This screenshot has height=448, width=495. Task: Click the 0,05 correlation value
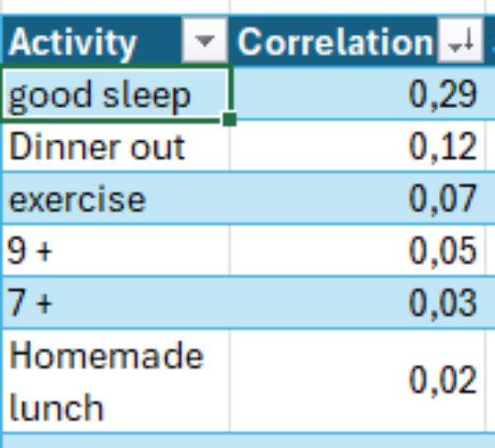tap(361, 251)
